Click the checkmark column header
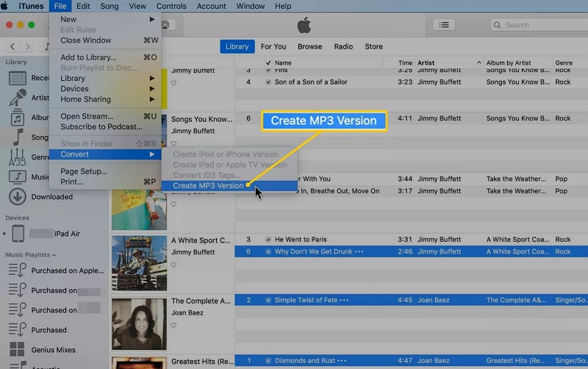The width and height of the screenshot is (588, 369). click(x=268, y=62)
